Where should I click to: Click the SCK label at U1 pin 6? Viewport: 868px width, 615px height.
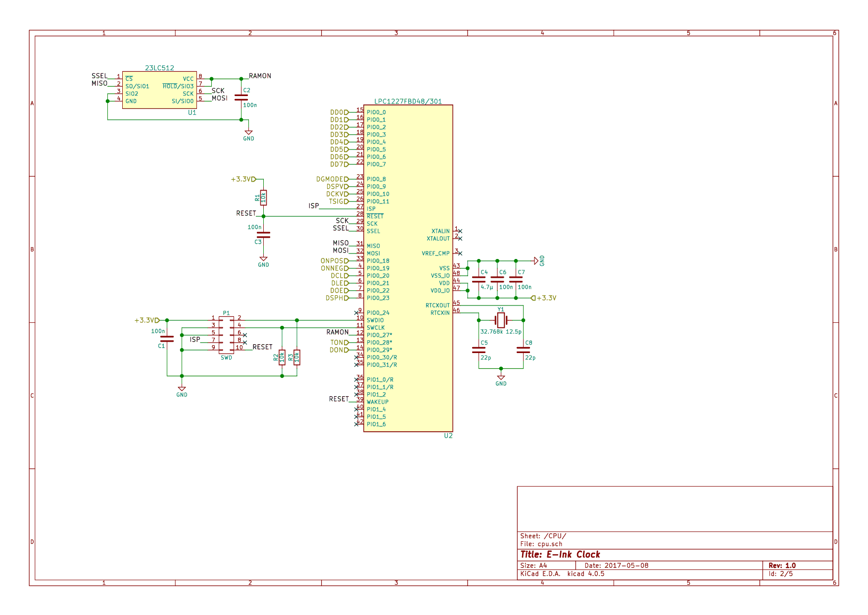218,91
